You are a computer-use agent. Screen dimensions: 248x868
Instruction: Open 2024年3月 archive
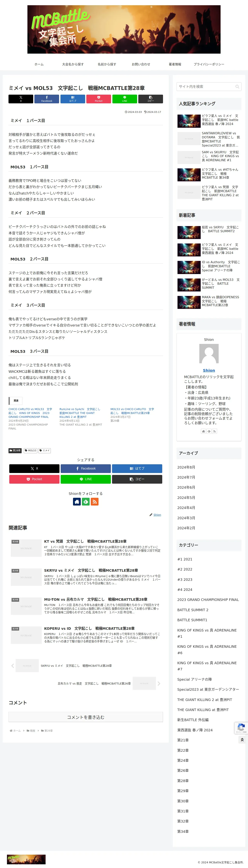(x=186, y=518)
